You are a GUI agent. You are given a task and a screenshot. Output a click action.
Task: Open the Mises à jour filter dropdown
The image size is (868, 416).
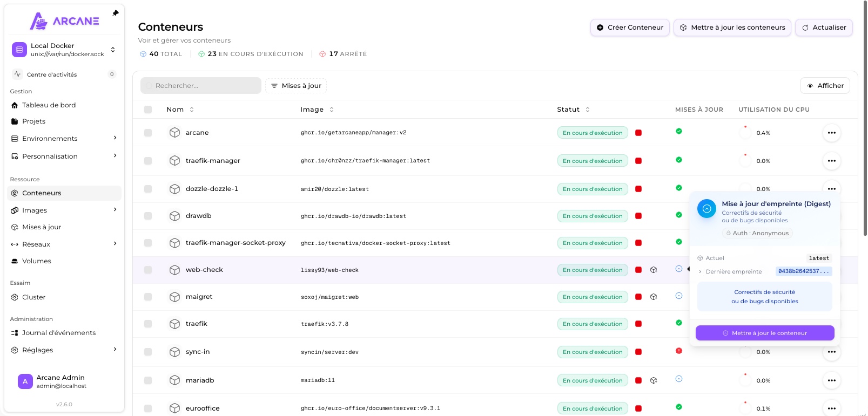[296, 86]
